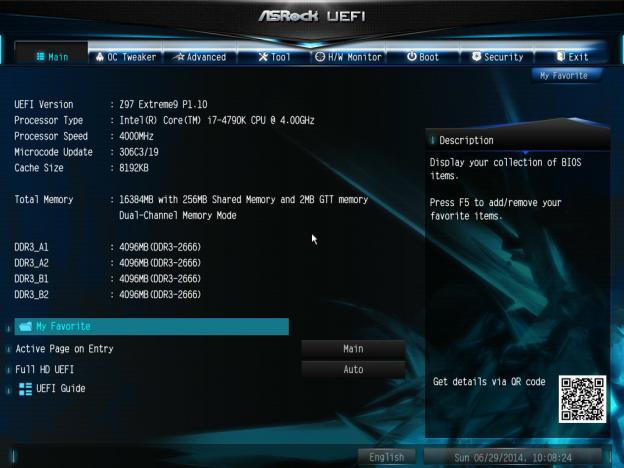
Task: Open the Advanced tab
Action: pyautogui.click(x=200, y=57)
